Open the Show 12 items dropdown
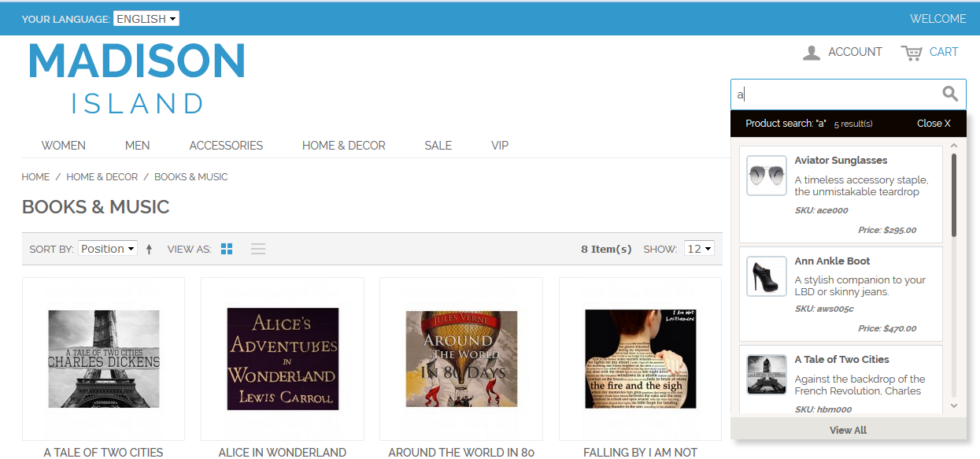980x459 pixels. click(699, 249)
